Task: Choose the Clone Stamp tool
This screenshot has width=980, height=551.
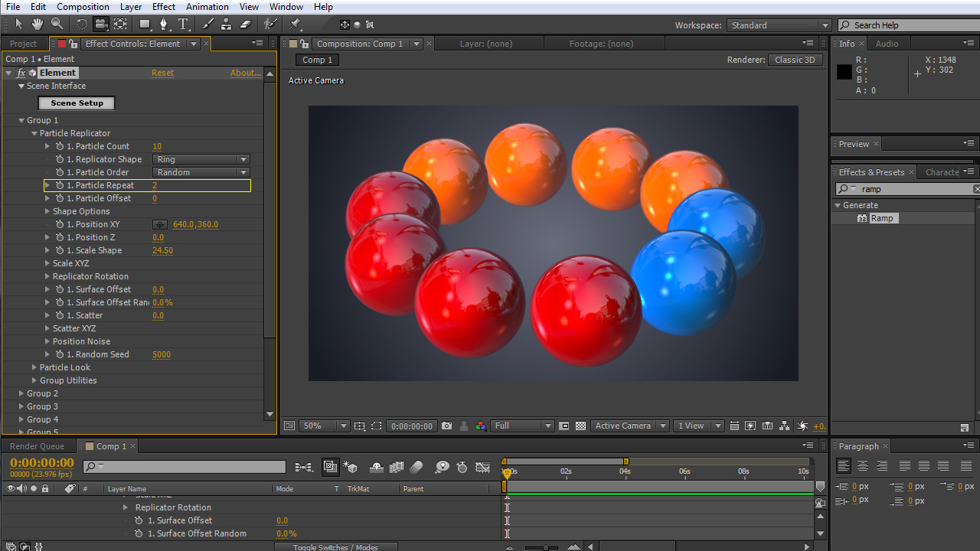Action: [x=227, y=24]
